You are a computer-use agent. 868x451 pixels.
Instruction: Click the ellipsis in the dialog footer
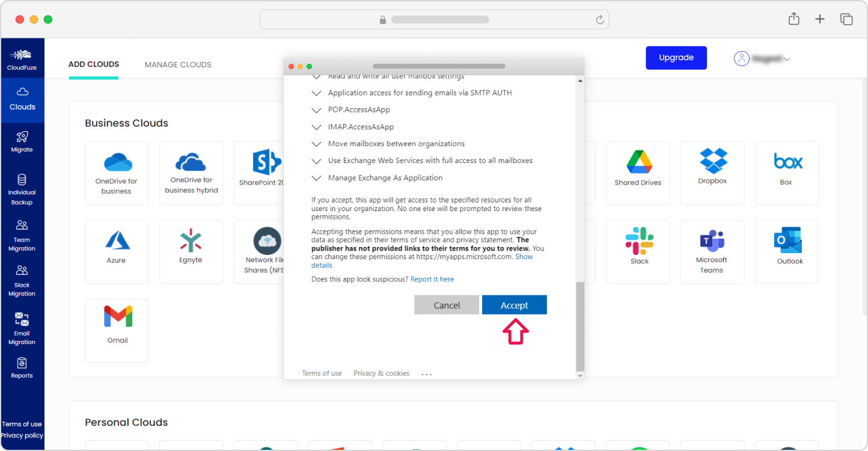pyautogui.click(x=427, y=374)
